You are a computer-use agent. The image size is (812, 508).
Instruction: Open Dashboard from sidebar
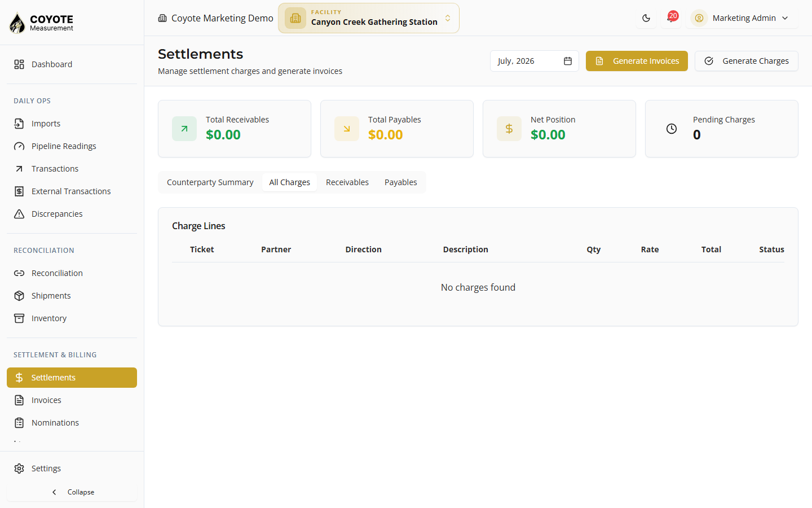pyautogui.click(x=72, y=64)
